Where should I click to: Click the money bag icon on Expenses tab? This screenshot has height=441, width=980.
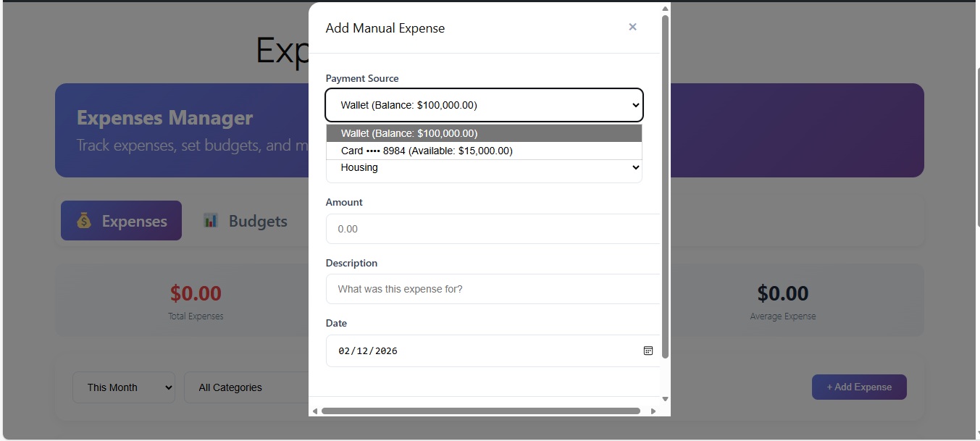84,221
